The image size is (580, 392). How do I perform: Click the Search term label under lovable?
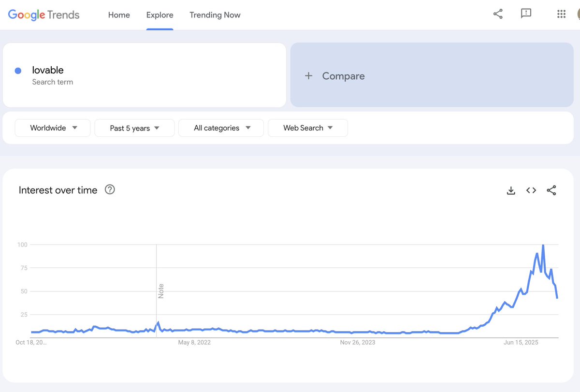coord(53,82)
